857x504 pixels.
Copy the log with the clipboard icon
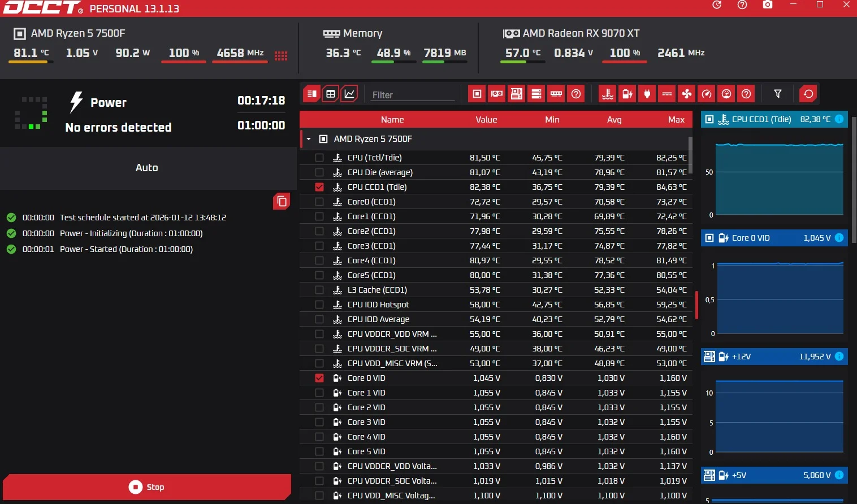pos(282,201)
